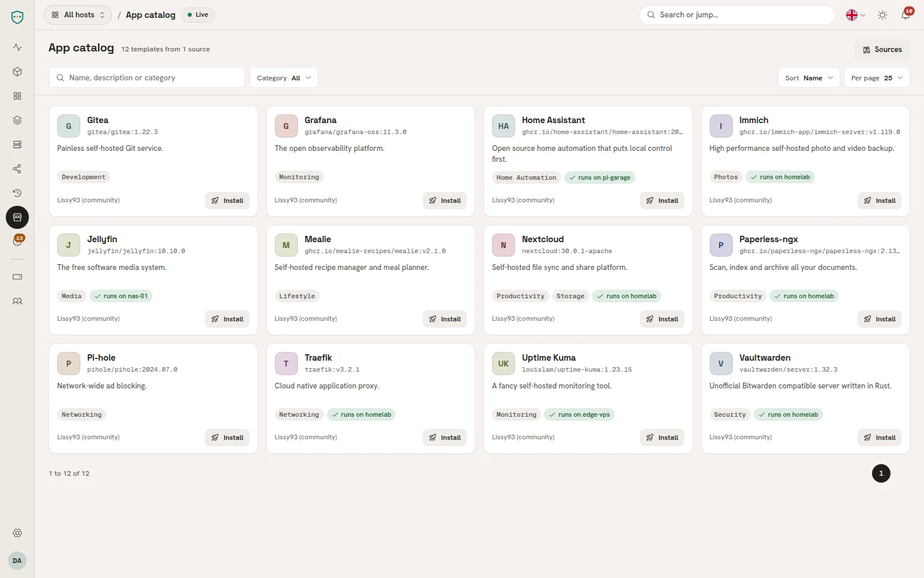
Task: Click the App catalog breadcrumb
Action: (151, 15)
